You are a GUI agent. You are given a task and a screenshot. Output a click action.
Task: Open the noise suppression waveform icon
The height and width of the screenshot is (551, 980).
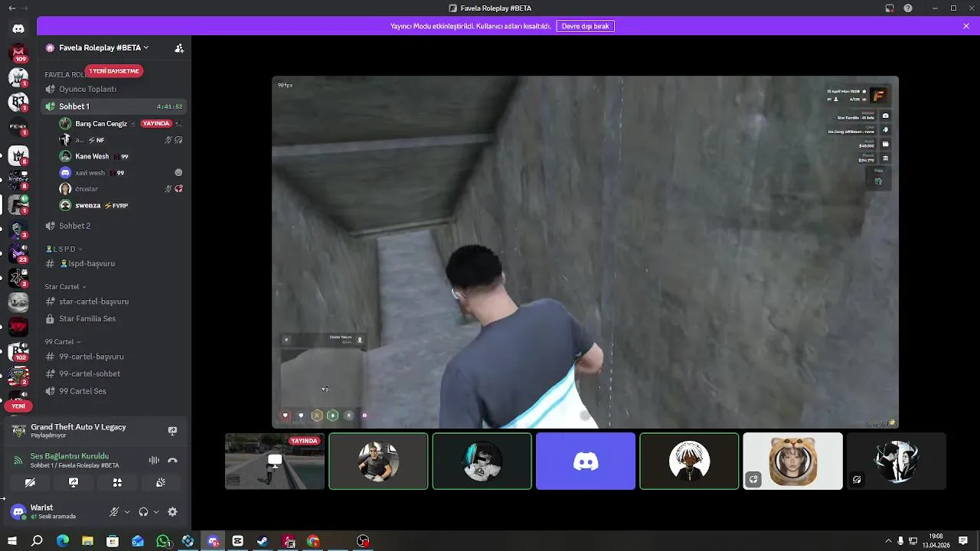(154, 460)
